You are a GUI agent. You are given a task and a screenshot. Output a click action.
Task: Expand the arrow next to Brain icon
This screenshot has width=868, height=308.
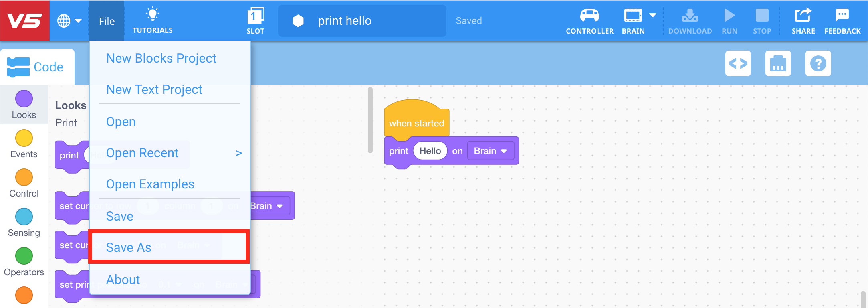pyautogui.click(x=653, y=15)
